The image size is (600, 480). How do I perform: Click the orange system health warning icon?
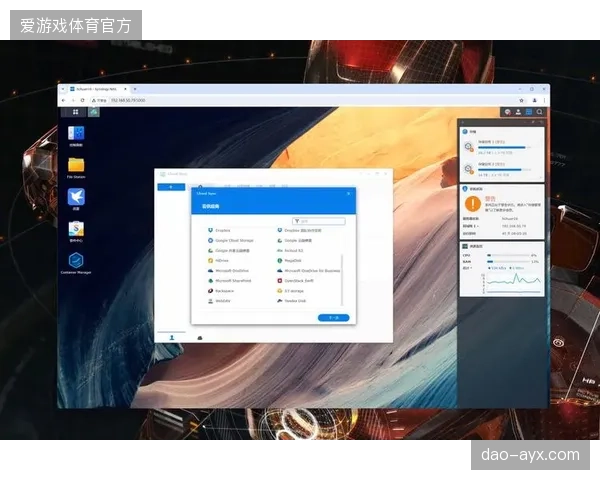click(x=473, y=204)
